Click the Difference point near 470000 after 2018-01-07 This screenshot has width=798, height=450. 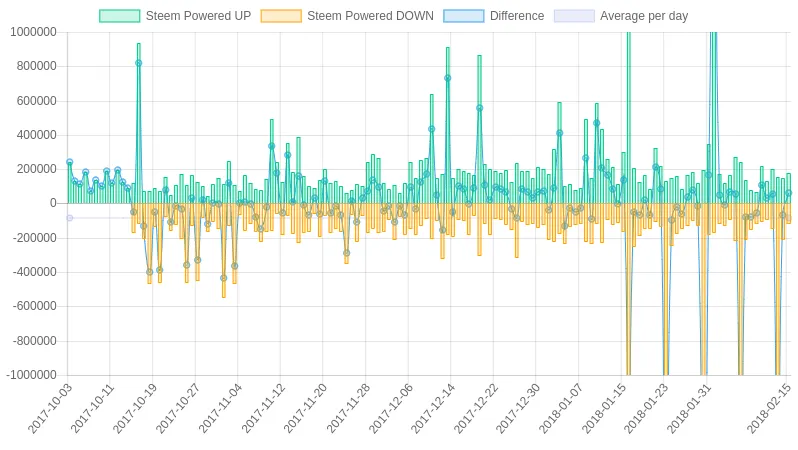coord(596,123)
